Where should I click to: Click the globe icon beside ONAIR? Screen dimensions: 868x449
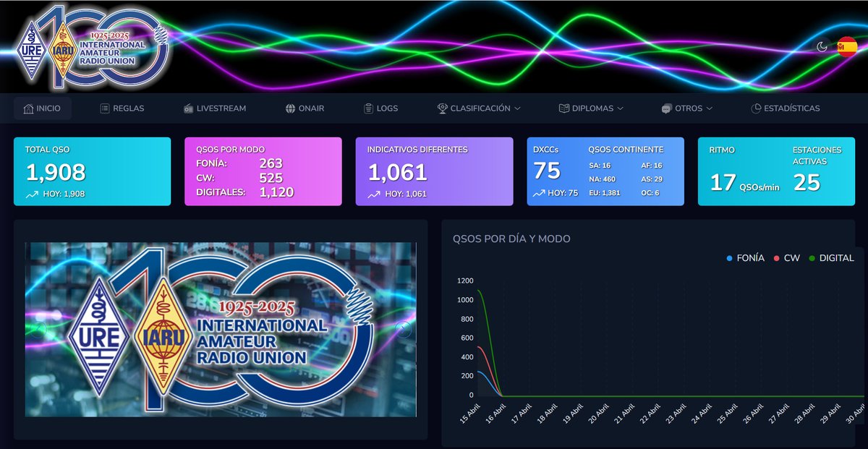click(290, 108)
